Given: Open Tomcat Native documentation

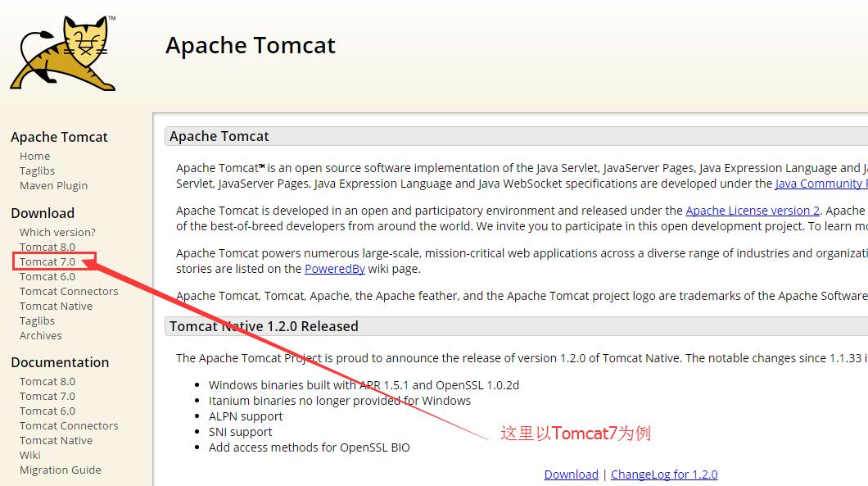Looking at the screenshot, I should (56, 441).
